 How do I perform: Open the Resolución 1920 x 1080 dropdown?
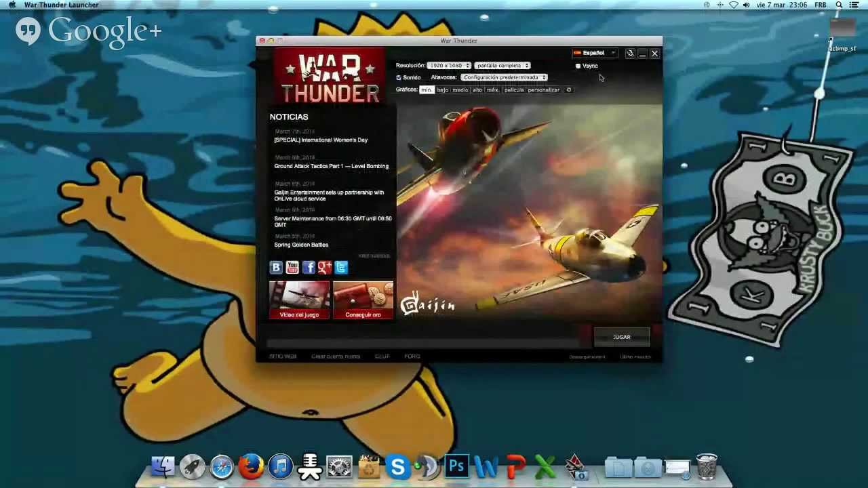pyautogui.click(x=449, y=65)
